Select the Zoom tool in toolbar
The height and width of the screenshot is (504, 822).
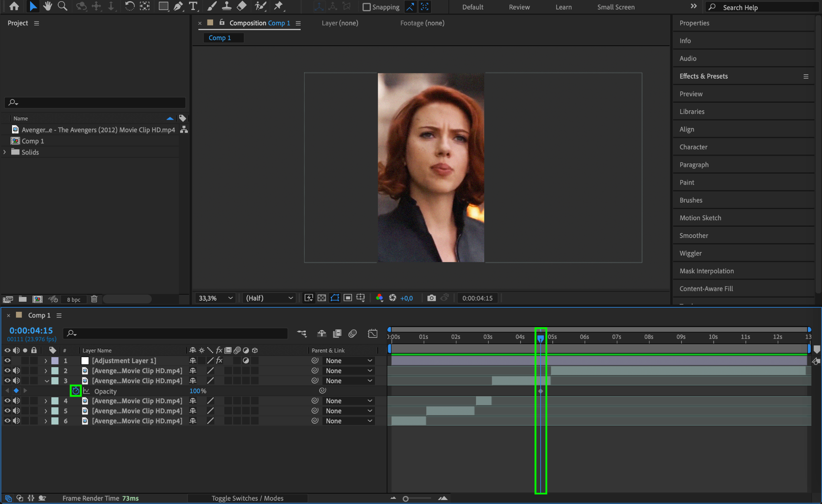pyautogui.click(x=63, y=6)
